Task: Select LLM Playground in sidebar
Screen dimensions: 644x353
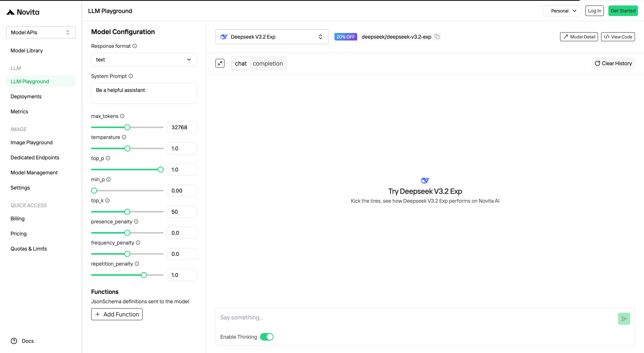Action: pos(41,82)
